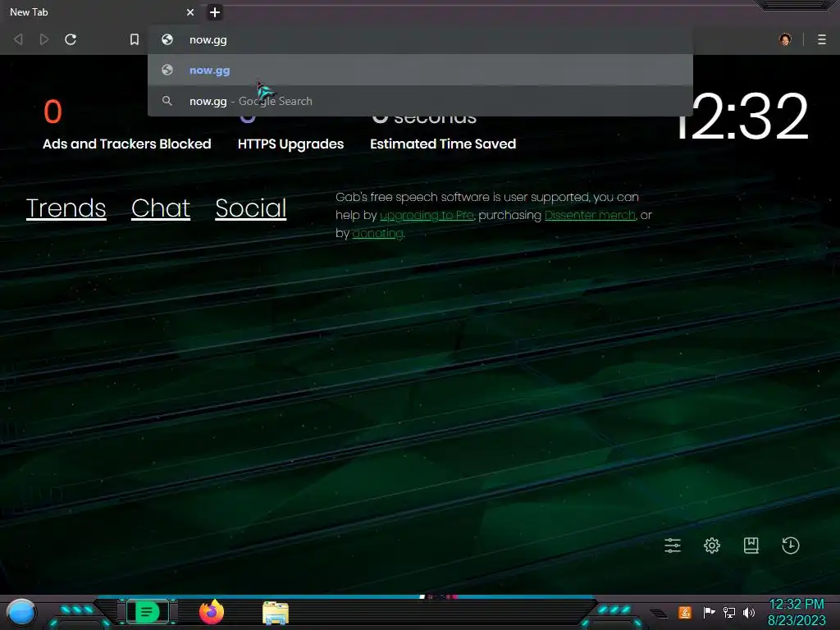Click the orange tray application icon
The height and width of the screenshot is (630, 840).
coord(685,612)
